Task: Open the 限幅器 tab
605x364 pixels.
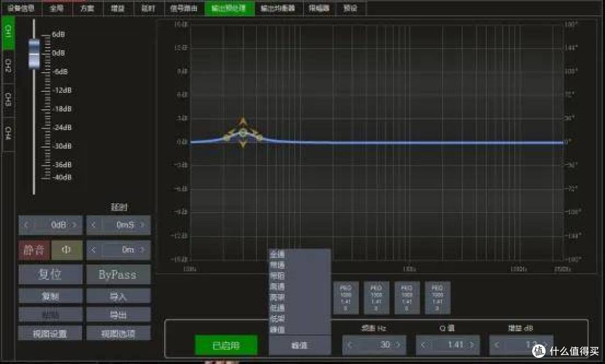Action: [x=319, y=8]
